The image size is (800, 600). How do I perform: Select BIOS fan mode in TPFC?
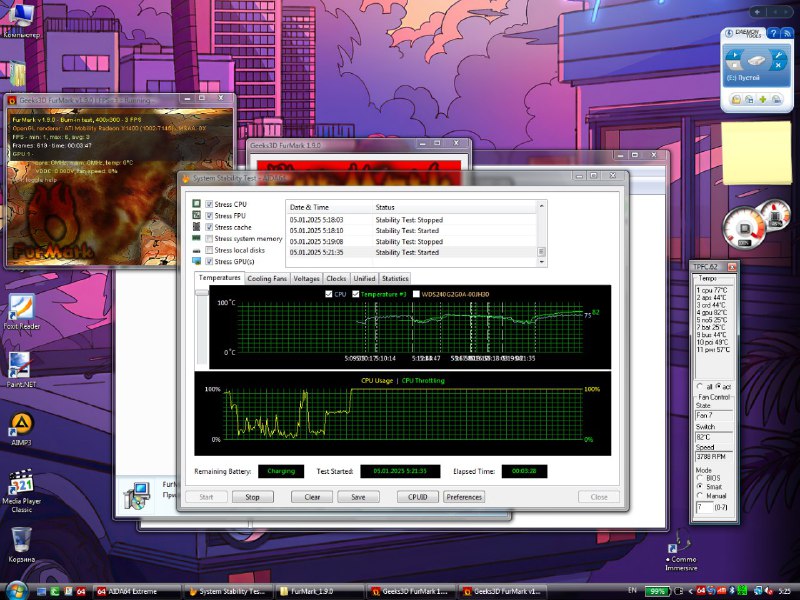coord(701,478)
